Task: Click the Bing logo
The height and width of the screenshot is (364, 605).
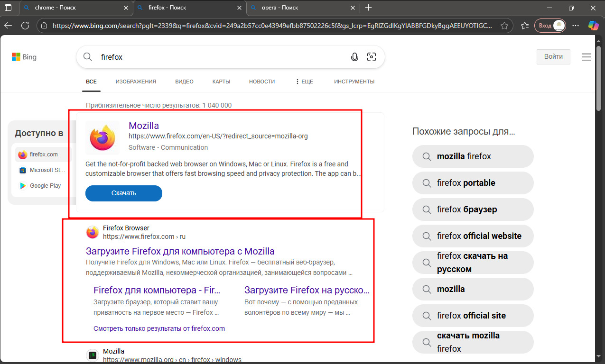Action: pyautogui.click(x=24, y=57)
